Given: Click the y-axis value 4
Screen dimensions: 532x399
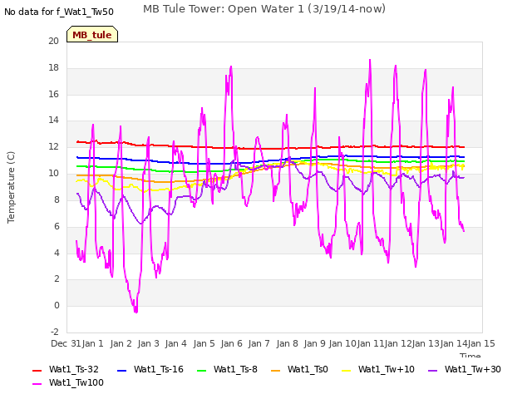Looking at the screenshot, I should tap(57, 253).
